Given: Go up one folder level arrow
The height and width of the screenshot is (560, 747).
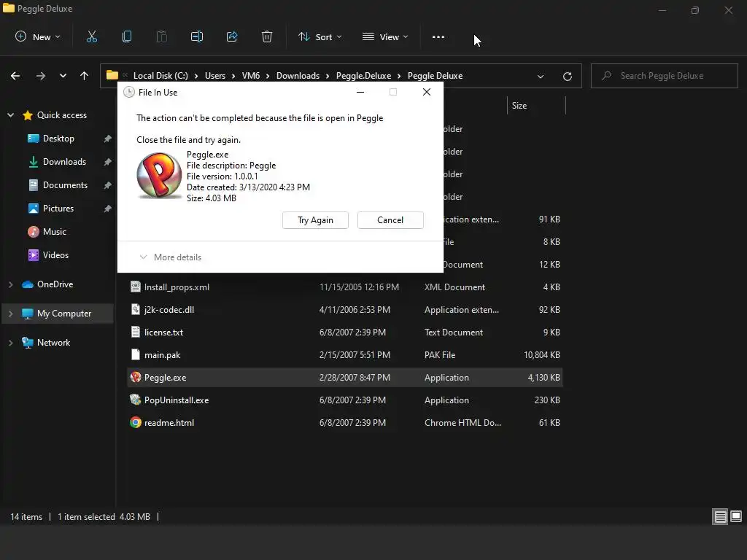Looking at the screenshot, I should tap(85, 76).
